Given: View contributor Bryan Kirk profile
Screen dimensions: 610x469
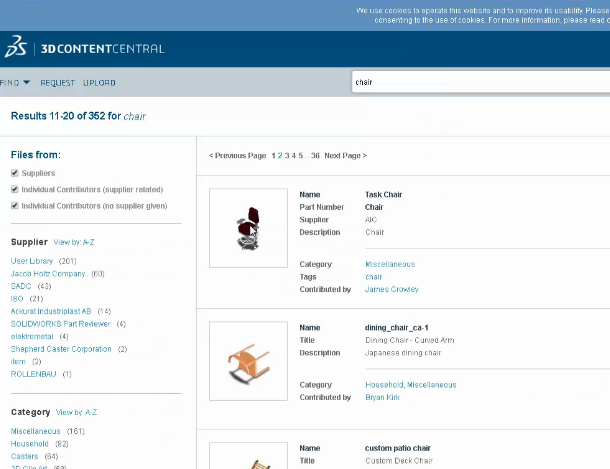Looking at the screenshot, I should tap(382, 397).
